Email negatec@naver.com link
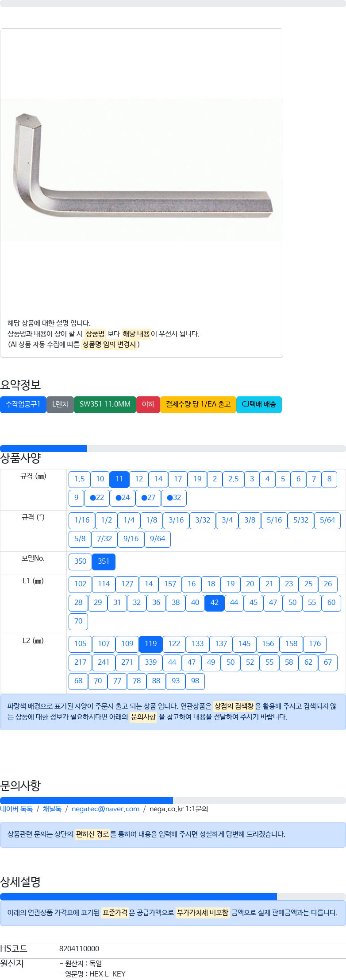 tap(105, 809)
